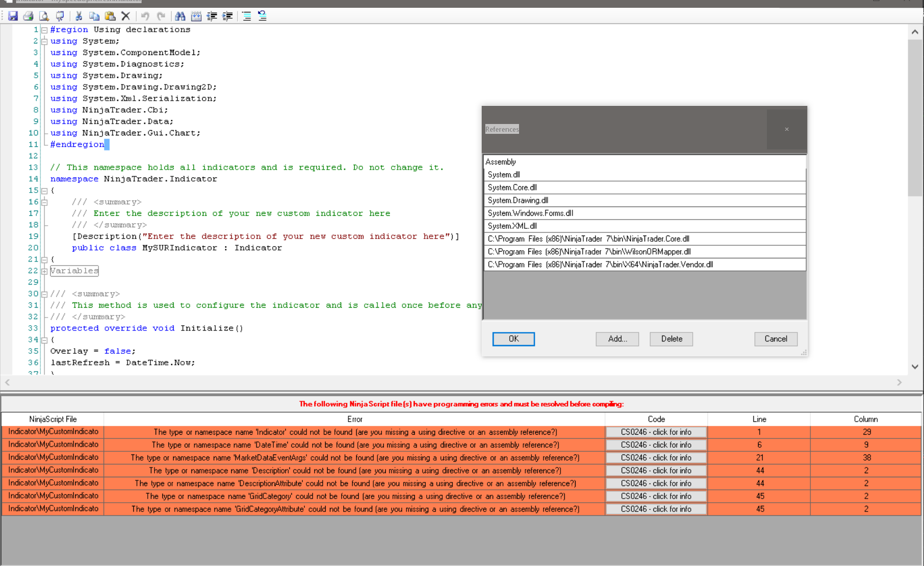Click Delete in the References dialog
924x566 pixels.
671,339
